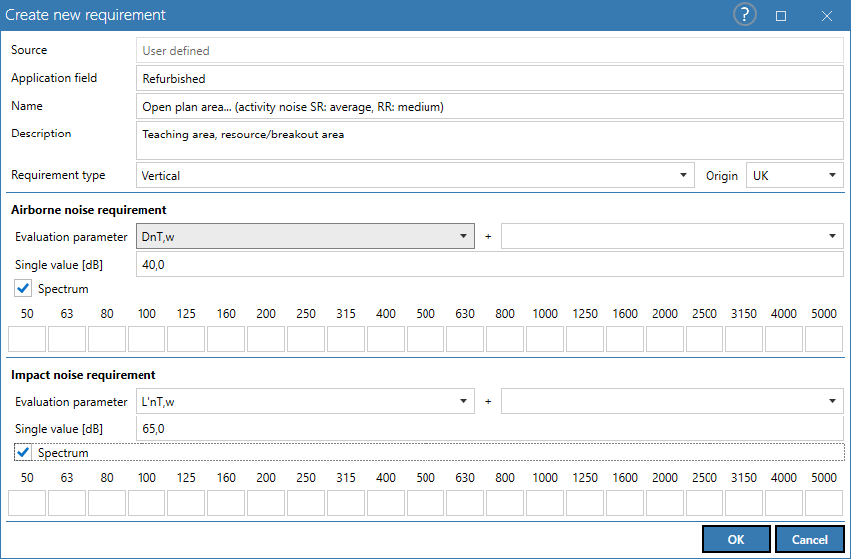Click the Cancel button
This screenshot has height=559, width=851.
809,539
